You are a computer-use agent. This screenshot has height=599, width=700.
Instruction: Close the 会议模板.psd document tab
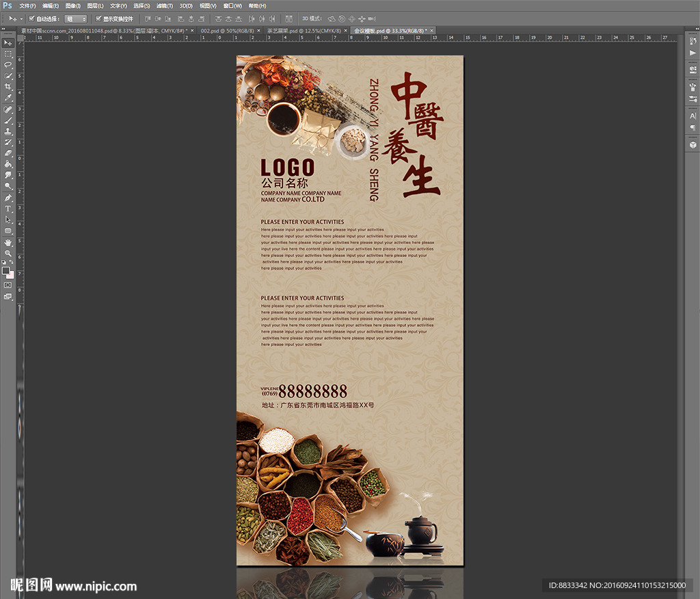click(432, 31)
